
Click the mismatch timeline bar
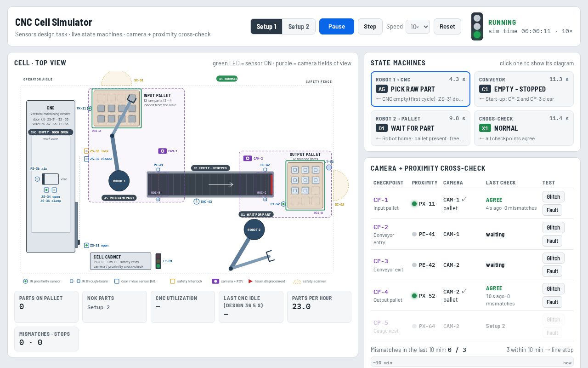(x=472, y=362)
